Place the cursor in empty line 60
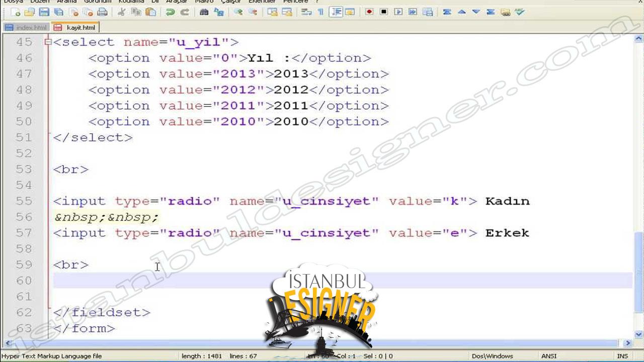The width and height of the screenshot is (644, 362). pos(342,281)
